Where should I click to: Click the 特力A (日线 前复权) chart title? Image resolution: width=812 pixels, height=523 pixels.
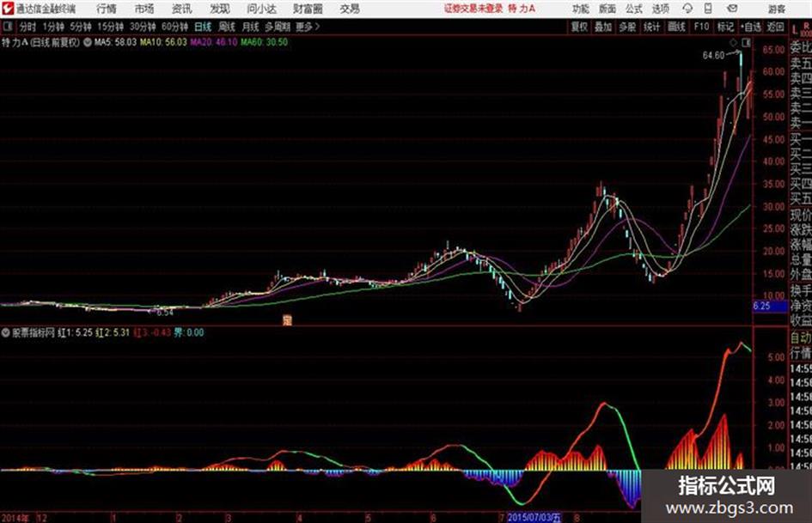point(41,42)
